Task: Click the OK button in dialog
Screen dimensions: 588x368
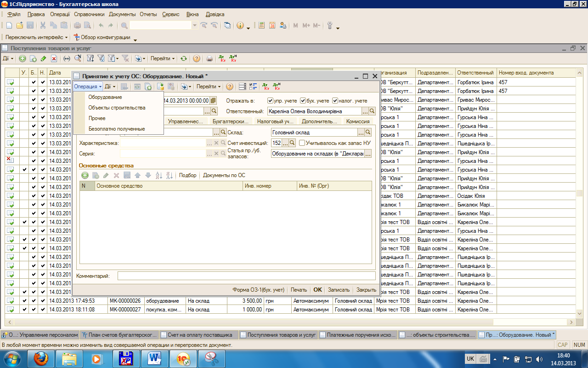Action: pos(317,290)
